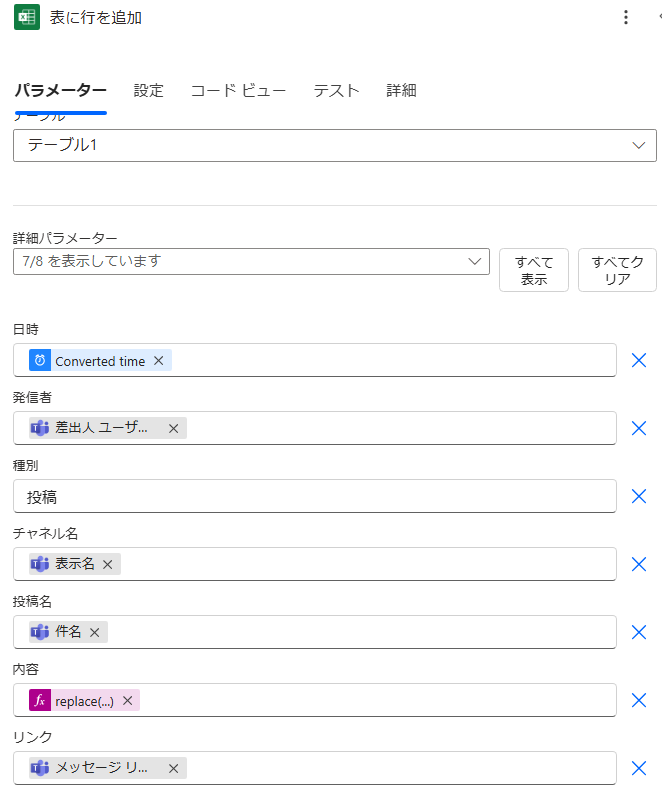Viewport: 662px width, 790px height.
Task: Open the three-dot more options menu
Action: tap(626, 17)
